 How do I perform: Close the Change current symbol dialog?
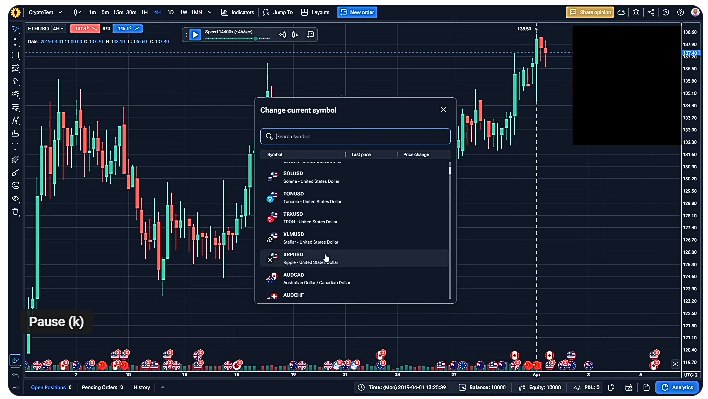point(443,110)
